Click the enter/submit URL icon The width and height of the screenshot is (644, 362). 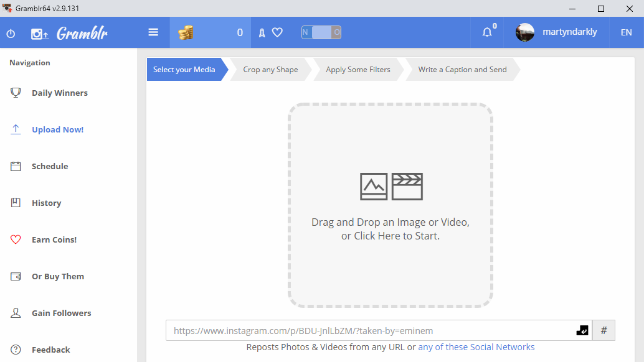582,330
